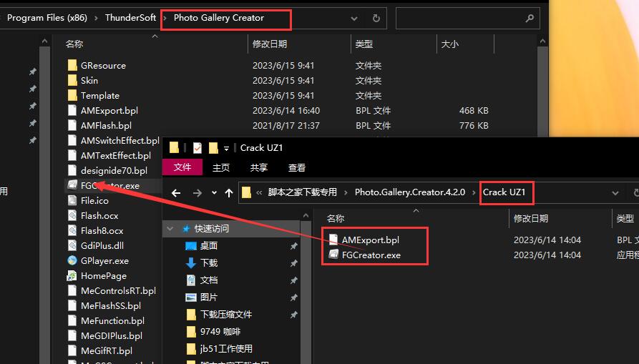The image size is (639, 364).
Task: Select FGCreator.exe icon in Crack UZ1 window
Action: pyautogui.click(x=333, y=255)
